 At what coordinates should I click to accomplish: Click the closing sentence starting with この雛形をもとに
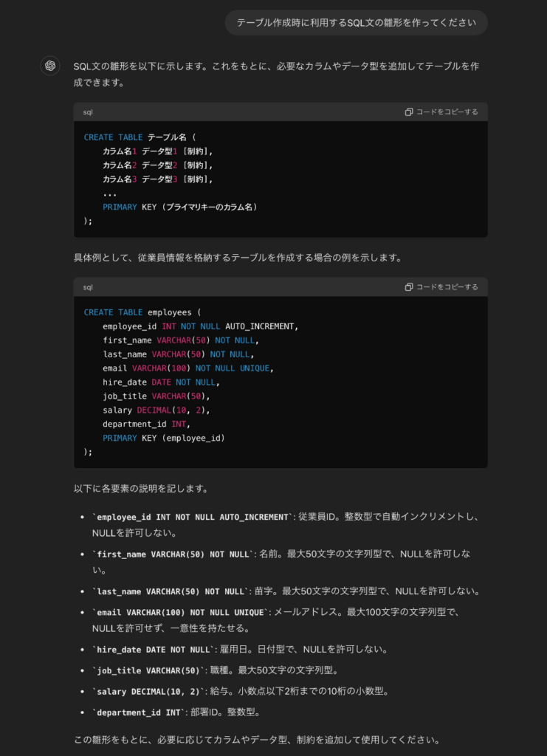pos(257,740)
